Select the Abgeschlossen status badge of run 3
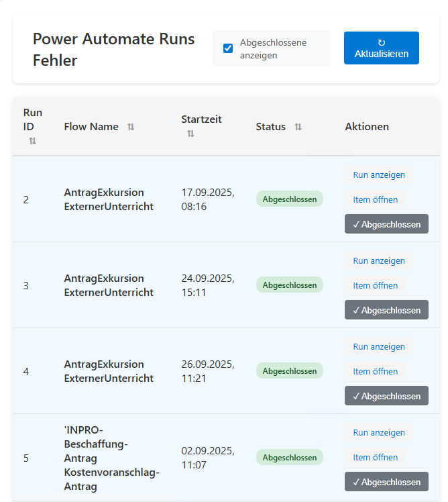The height and width of the screenshot is (502, 448). click(x=290, y=285)
